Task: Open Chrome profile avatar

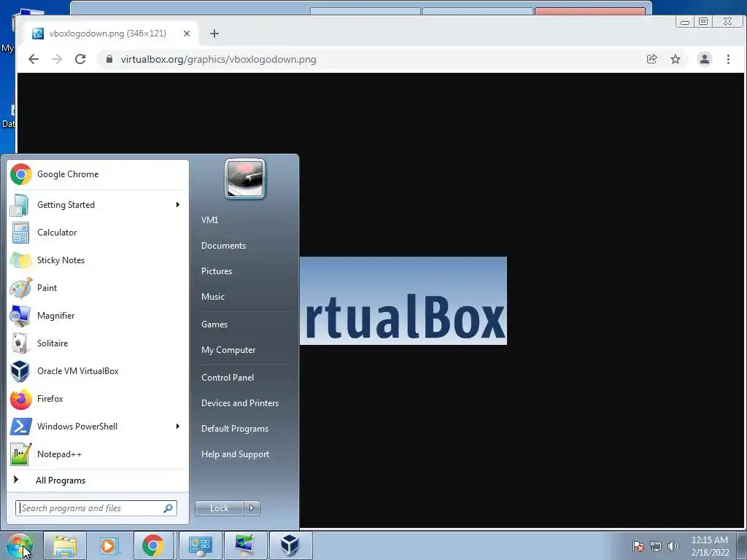Action: 705,59
